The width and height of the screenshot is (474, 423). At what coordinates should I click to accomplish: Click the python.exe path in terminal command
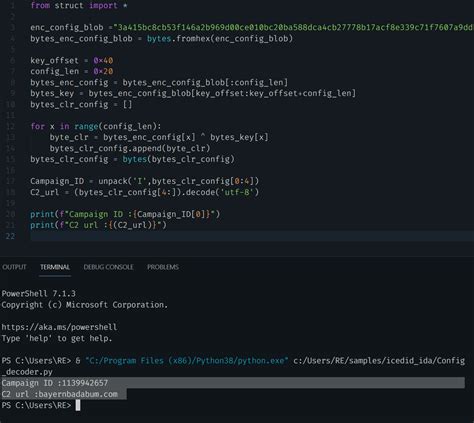pos(187,361)
